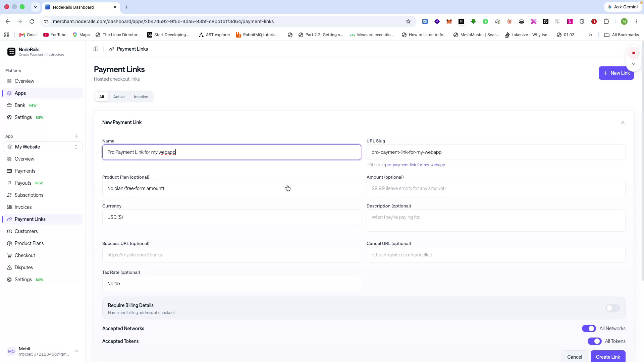Open Payouts in the sidebar
Image resolution: width=644 pixels, height=362 pixels.
(x=43, y=183)
